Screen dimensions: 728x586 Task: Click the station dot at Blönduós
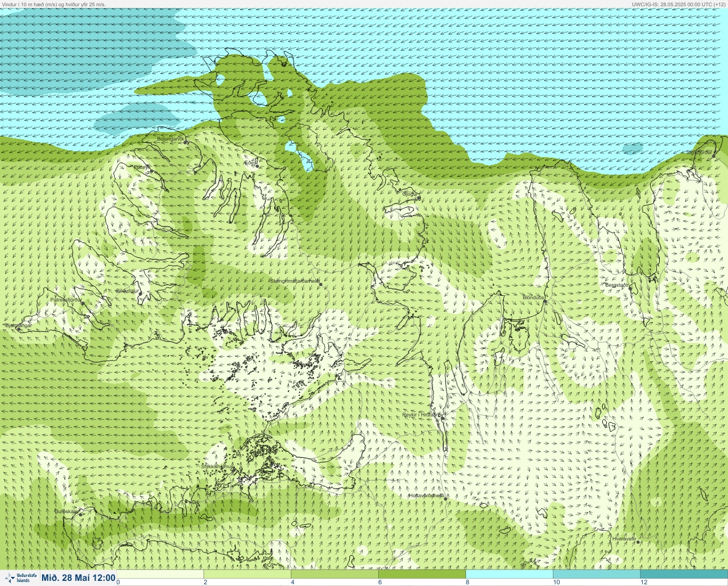point(544,302)
